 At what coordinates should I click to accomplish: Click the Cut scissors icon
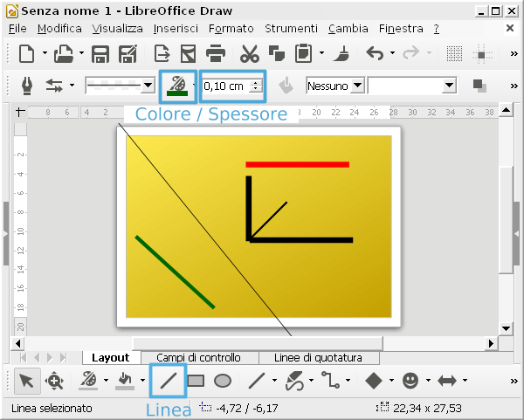[250, 54]
